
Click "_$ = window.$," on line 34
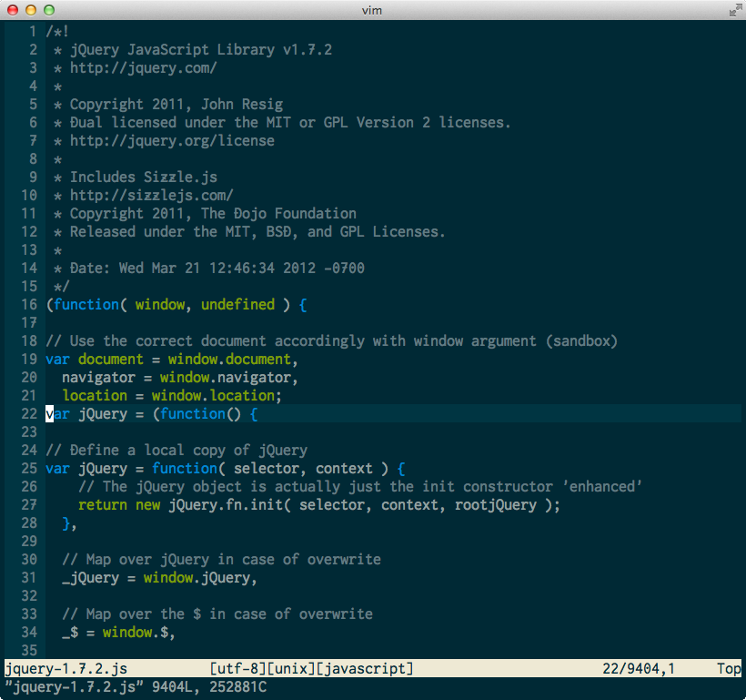[x=119, y=633]
